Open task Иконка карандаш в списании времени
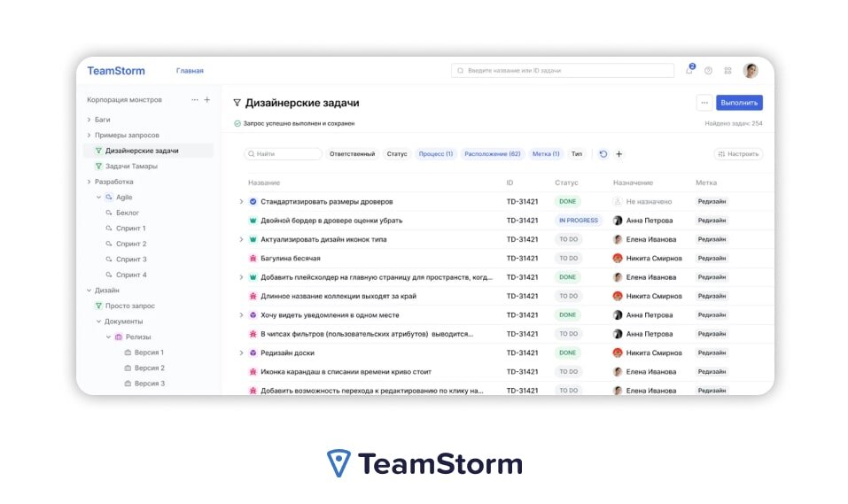 click(346, 372)
